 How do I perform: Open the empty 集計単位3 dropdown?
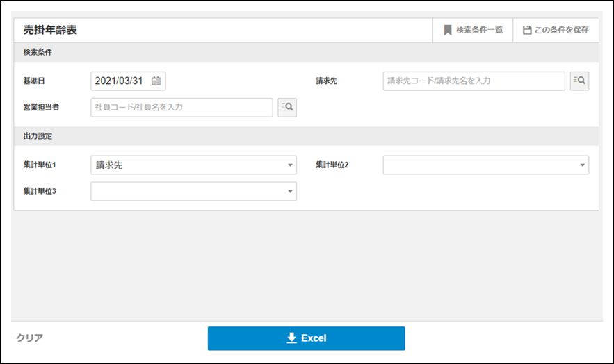tap(193, 191)
